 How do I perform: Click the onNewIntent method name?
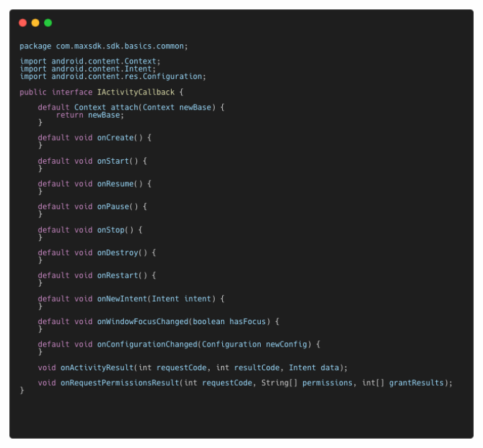click(x=122, y=299)
